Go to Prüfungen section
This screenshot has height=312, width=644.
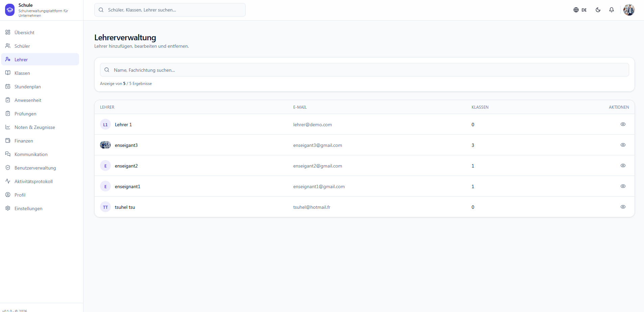(x=40, y=113)
